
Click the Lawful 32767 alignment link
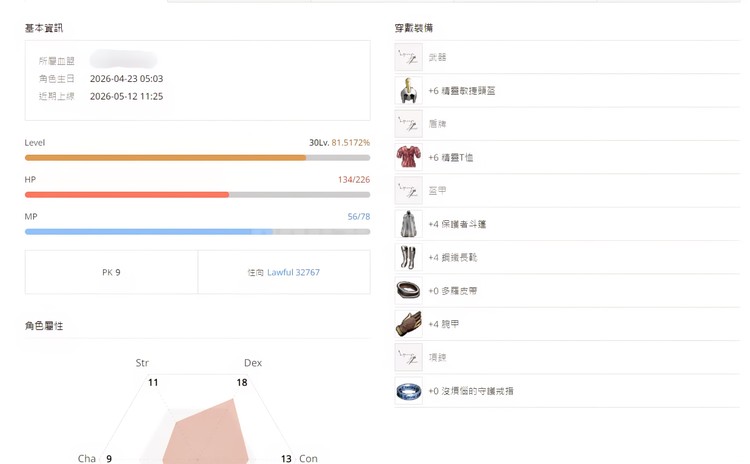click(x=293, y=272)
